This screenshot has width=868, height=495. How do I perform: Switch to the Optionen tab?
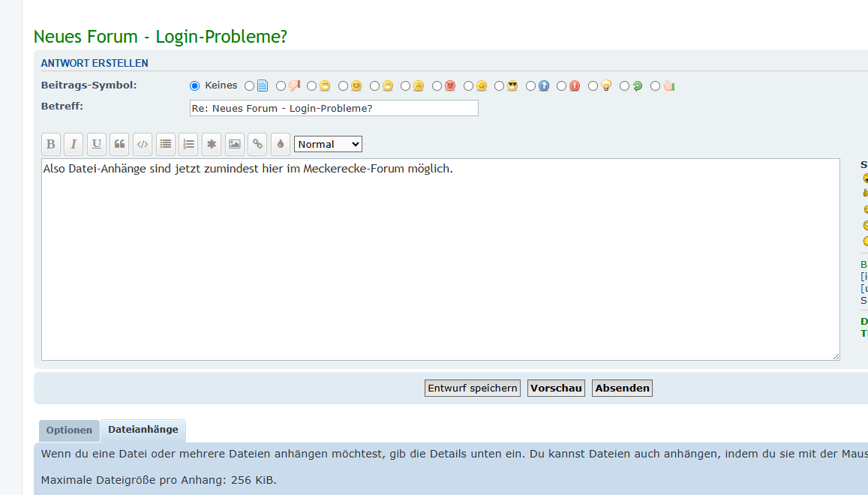69,430
